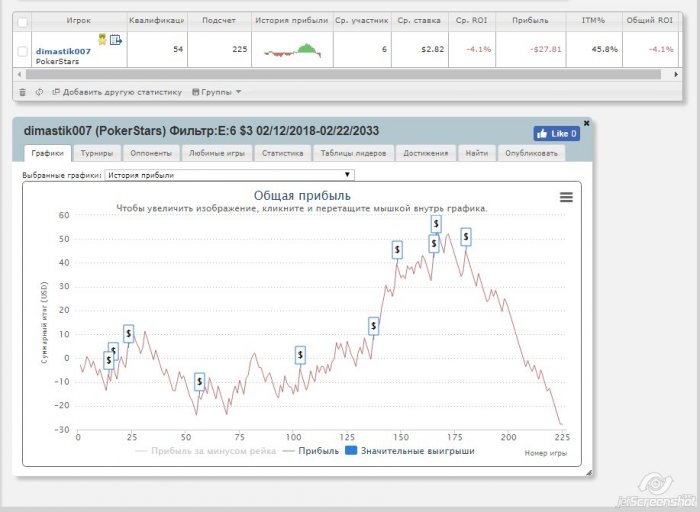Viewport: 700px width, 512px height.
Task: Click the trash delete icon below table
Action: [x=22, y=92]
